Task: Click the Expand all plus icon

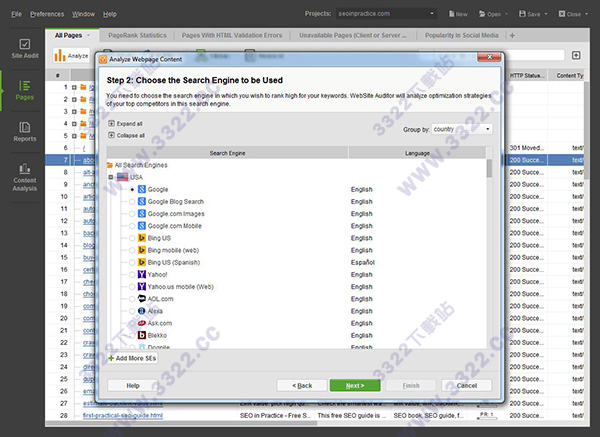Action: point(111,124)
